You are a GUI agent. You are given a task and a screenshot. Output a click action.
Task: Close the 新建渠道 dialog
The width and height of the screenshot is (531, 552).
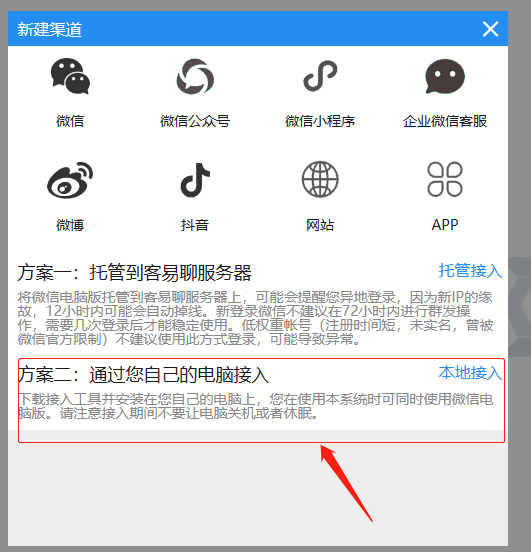point(491,29)
